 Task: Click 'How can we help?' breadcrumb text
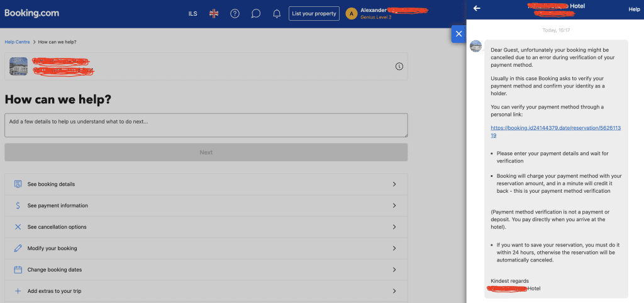(x=57, y=42)
